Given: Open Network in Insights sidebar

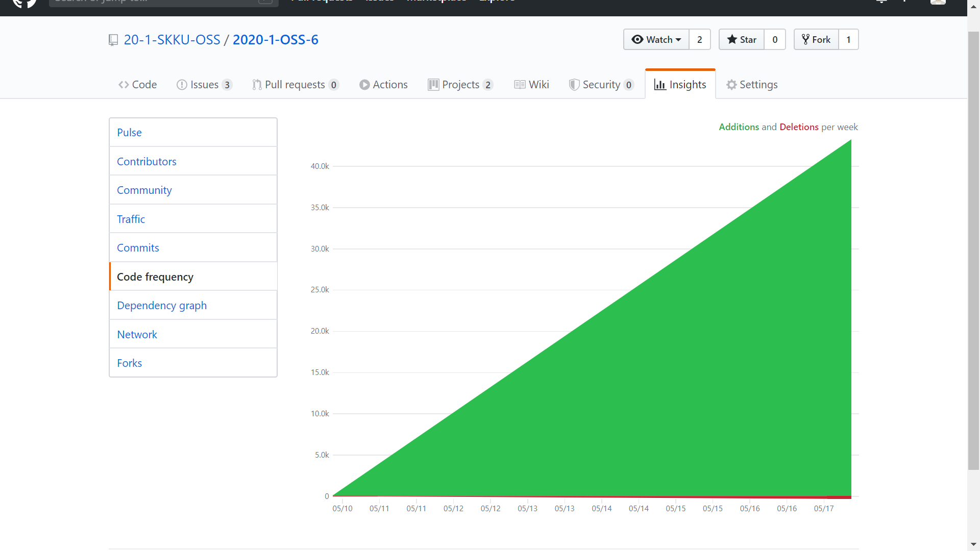Looking at the screenshot, I should pyautogui.click(x=193, y=334).
